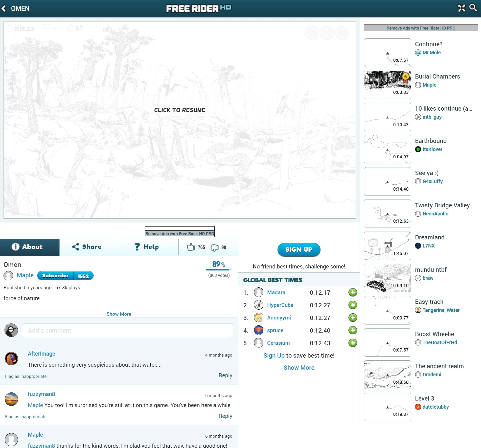
Task: Click Remove Ads link below the game
Action: click(x=180, y=234)
